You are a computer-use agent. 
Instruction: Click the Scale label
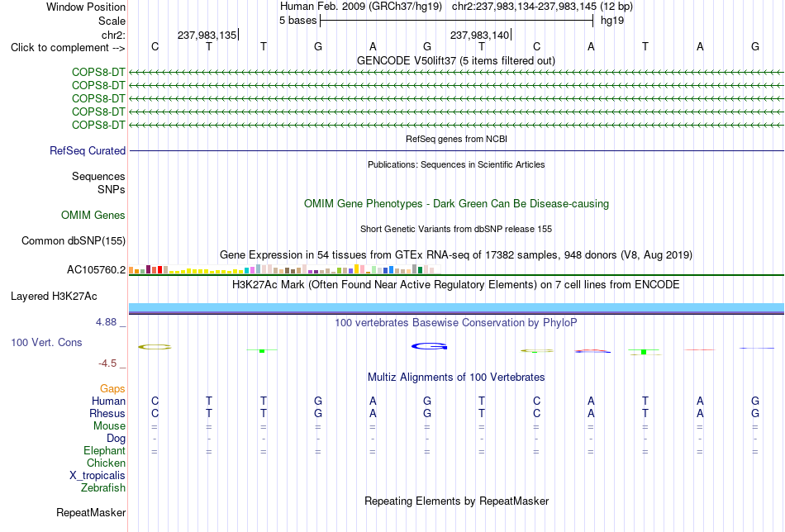(112, 21)
